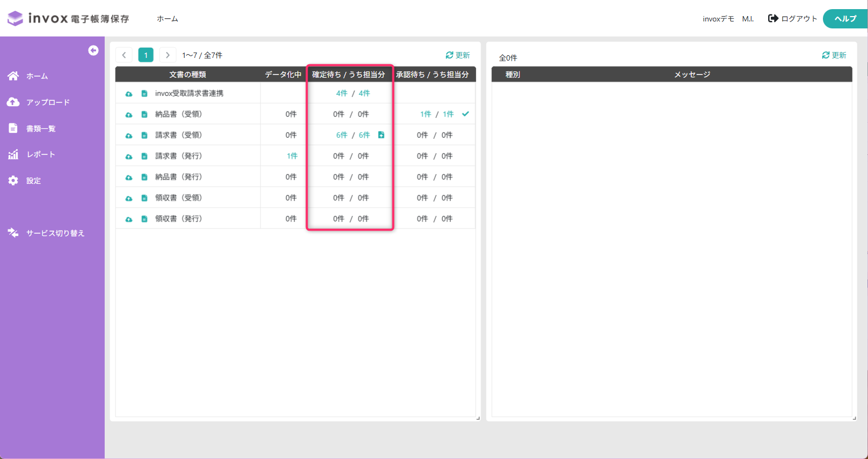The height and width of the screenshot is (459, 868).
Task: Click the checkmark icon beside 1件 / 1件
Action: pyautogui.click(x=465, y=114)
